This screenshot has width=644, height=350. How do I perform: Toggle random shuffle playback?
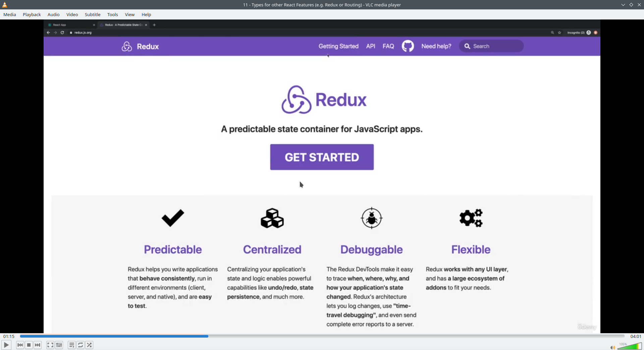click(89, 345)
